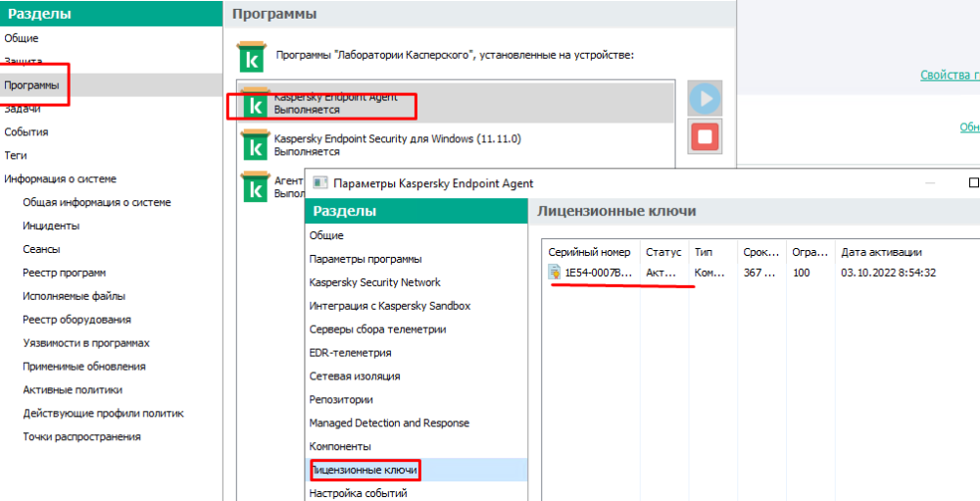
Task: Open Серверы сбора телеметрии section
Action: 377,329
